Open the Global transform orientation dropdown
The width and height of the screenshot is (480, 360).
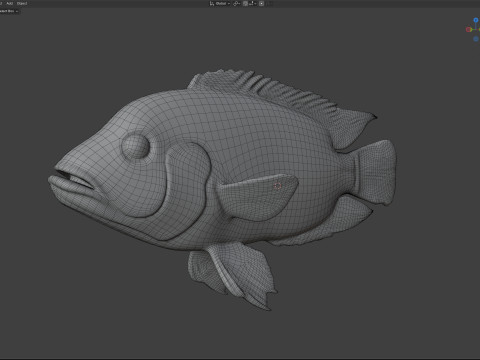point(220,4)
